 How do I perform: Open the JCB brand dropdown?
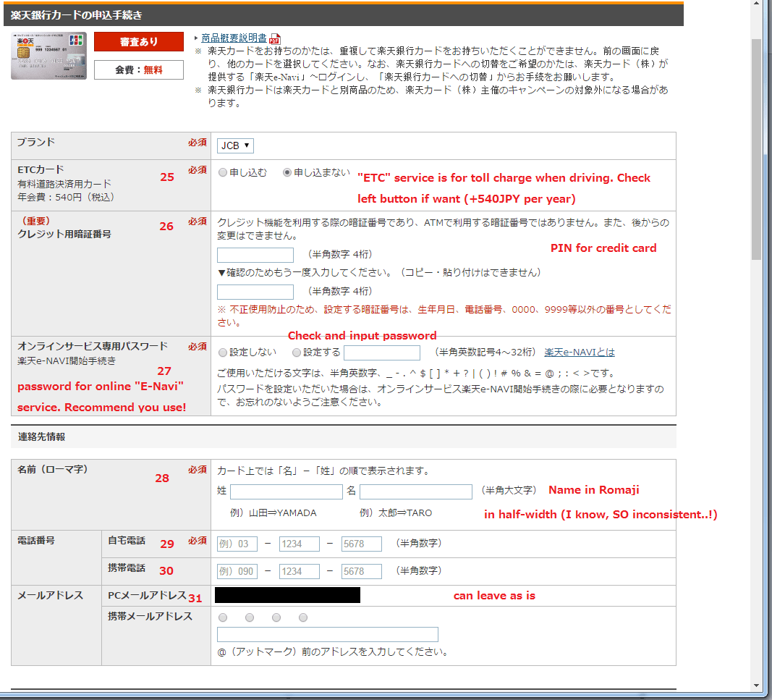click(x=235, y=146)
